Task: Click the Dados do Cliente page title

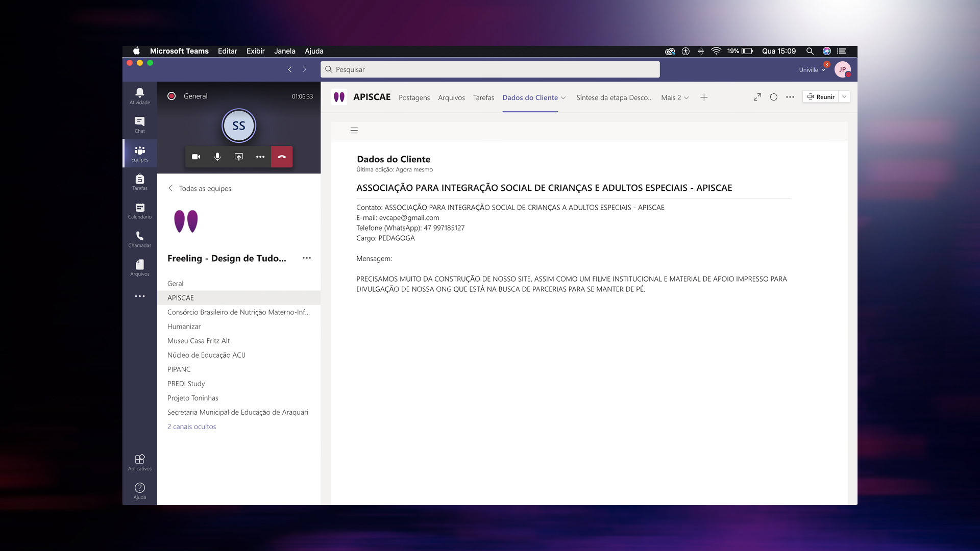Action: pos(394,159)
